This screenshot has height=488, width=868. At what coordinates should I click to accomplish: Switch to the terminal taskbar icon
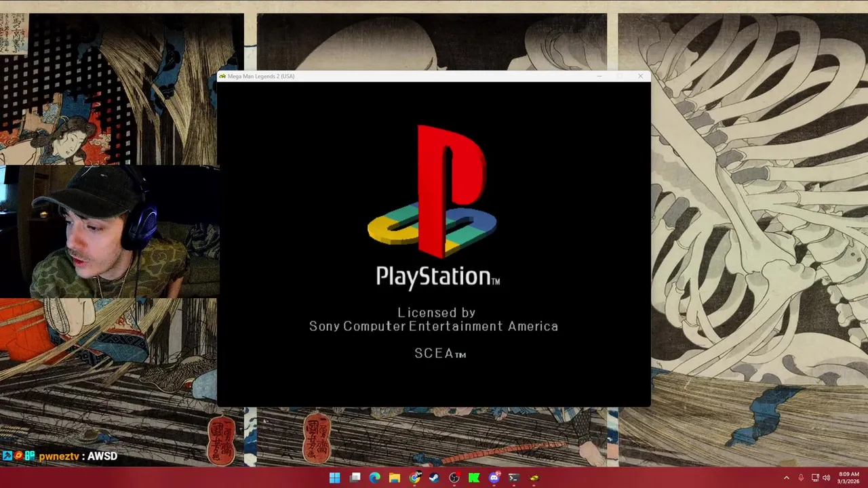[514, 478]
